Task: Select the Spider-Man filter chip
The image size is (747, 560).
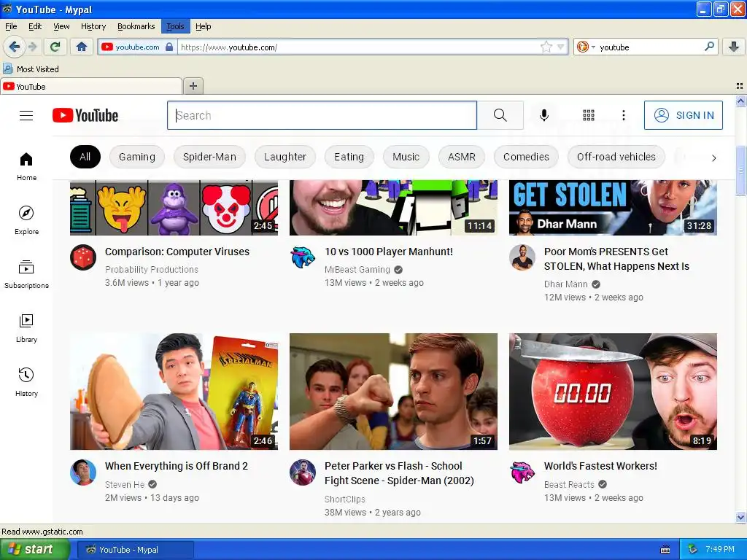Action: click(209, 157)
